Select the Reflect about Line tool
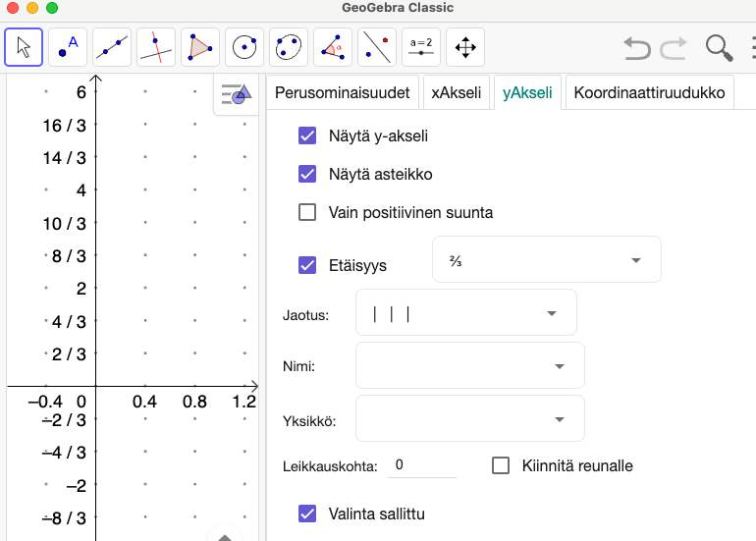This screenshot has width=756, height=541. click(x=377, y=46)
